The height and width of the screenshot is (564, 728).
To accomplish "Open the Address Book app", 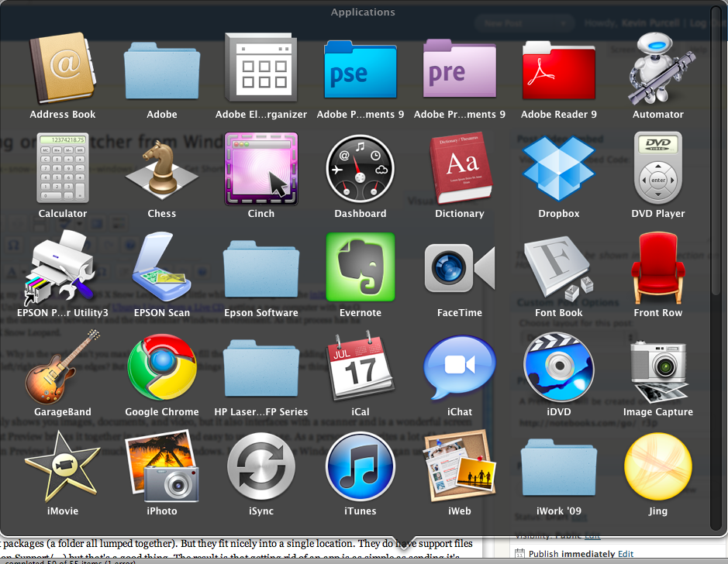I will click(63, 67).
